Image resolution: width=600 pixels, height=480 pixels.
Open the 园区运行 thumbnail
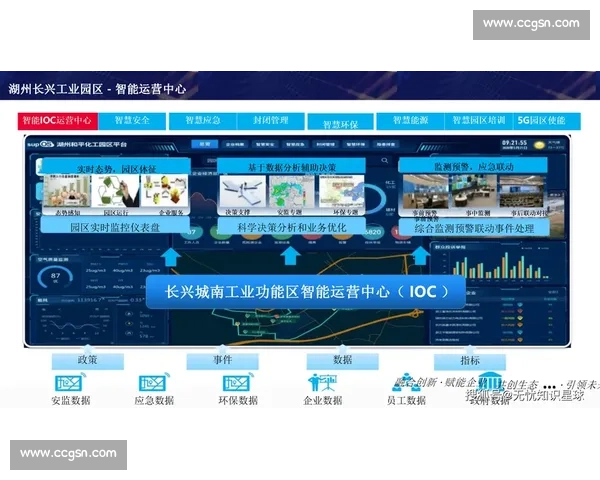pyautogui.click(x=116, y=191)
